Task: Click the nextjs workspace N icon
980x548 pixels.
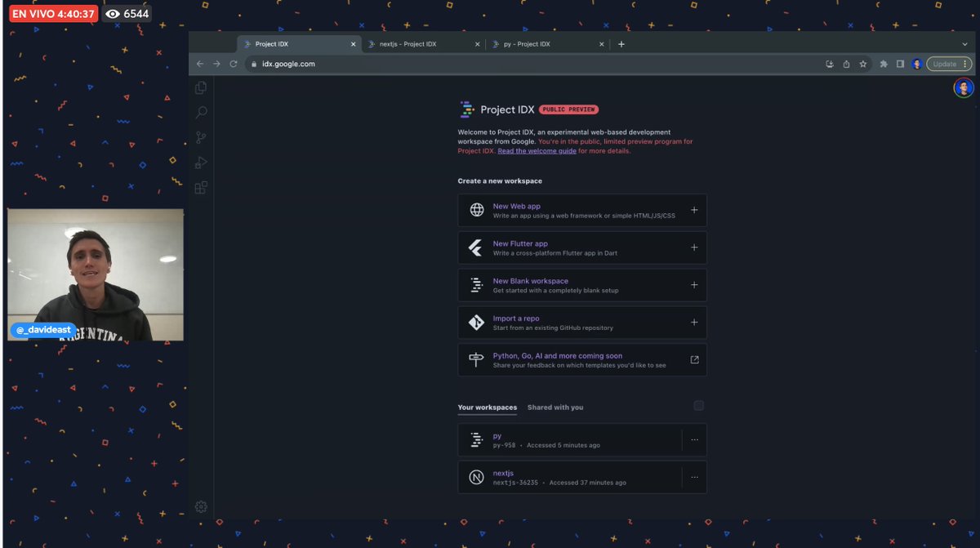Action: [x=476, y=478]
